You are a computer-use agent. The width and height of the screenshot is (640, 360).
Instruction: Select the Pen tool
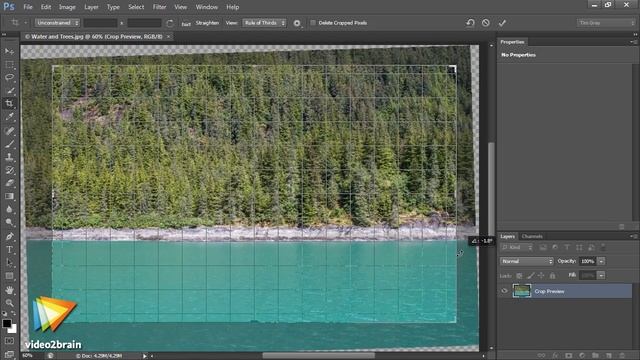pos(9,236)
